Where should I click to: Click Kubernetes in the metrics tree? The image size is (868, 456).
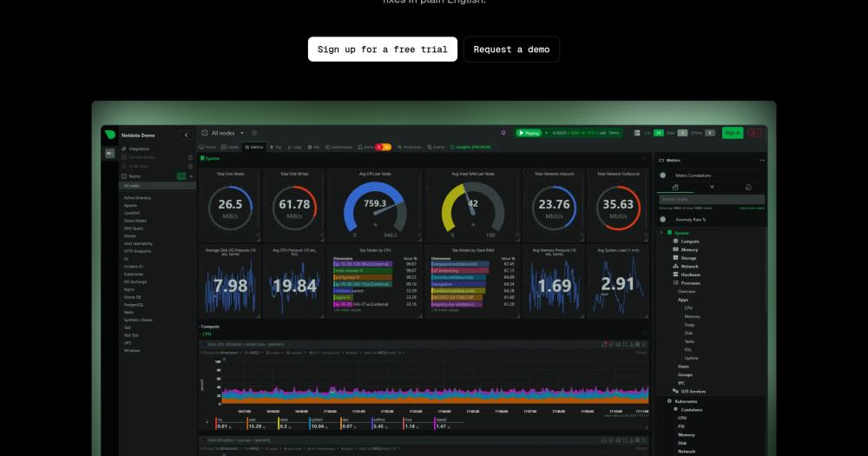[x=686, y=401]
